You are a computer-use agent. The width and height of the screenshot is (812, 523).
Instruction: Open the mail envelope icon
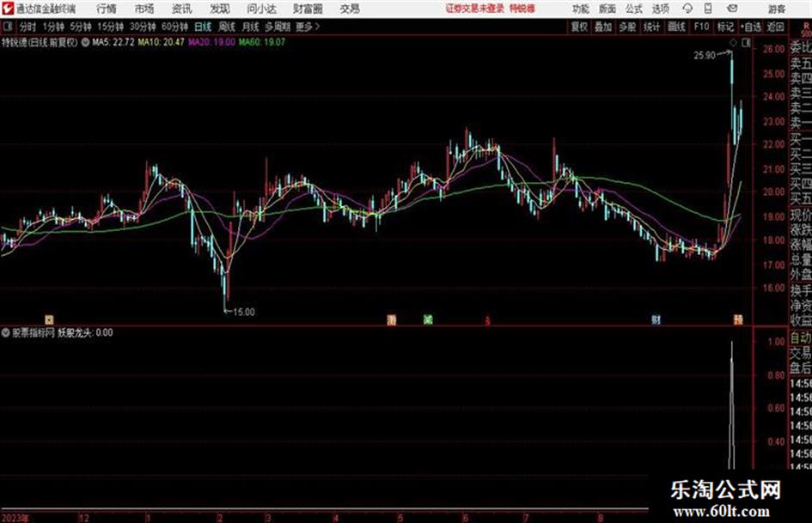tap(732, 9)
